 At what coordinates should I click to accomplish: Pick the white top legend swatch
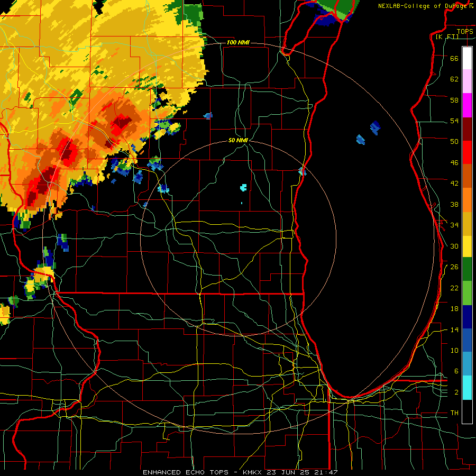[467, 58]
